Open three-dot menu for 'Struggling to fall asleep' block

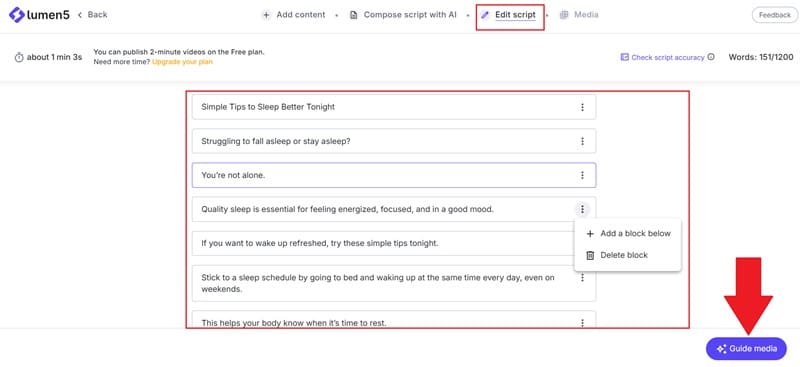[x=582, y=141]
